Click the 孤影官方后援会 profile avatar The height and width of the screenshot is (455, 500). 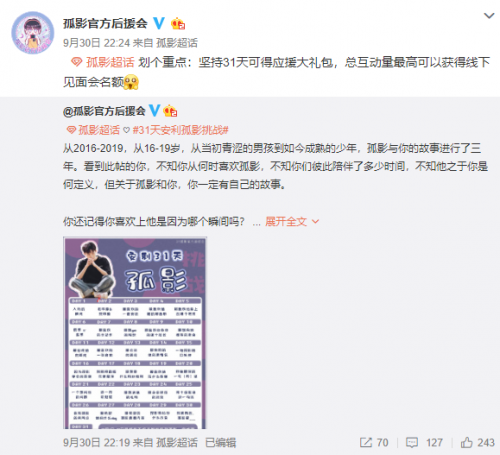(x=33, y=33)
